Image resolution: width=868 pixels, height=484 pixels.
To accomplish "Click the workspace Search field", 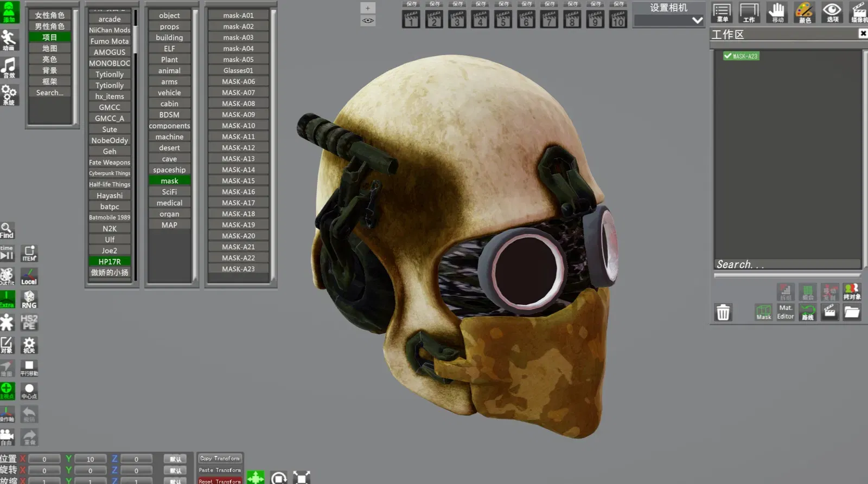I will [787, 264].
